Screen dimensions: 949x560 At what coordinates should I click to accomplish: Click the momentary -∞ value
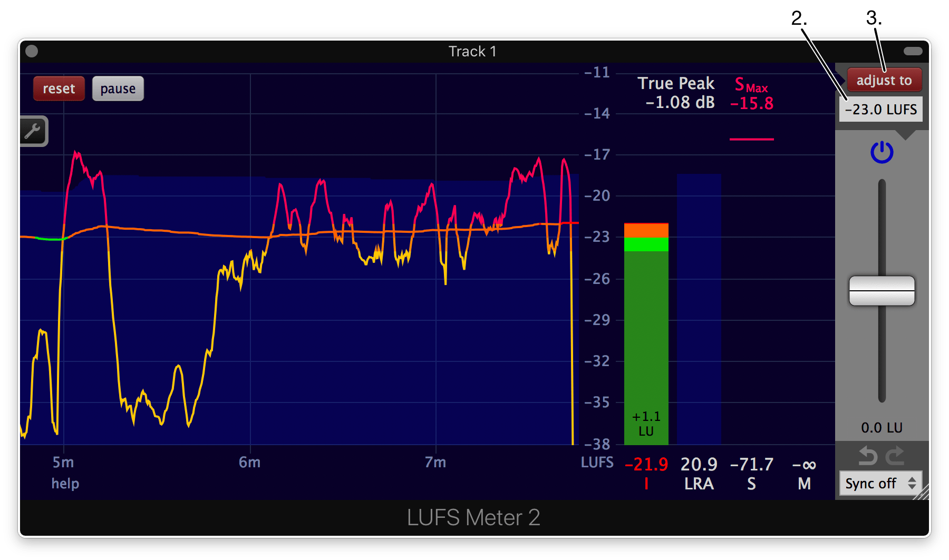[x=804, y=465]
